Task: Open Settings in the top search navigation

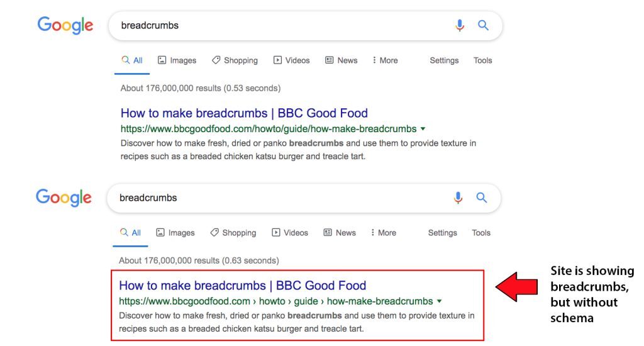Action: [444, 60]
